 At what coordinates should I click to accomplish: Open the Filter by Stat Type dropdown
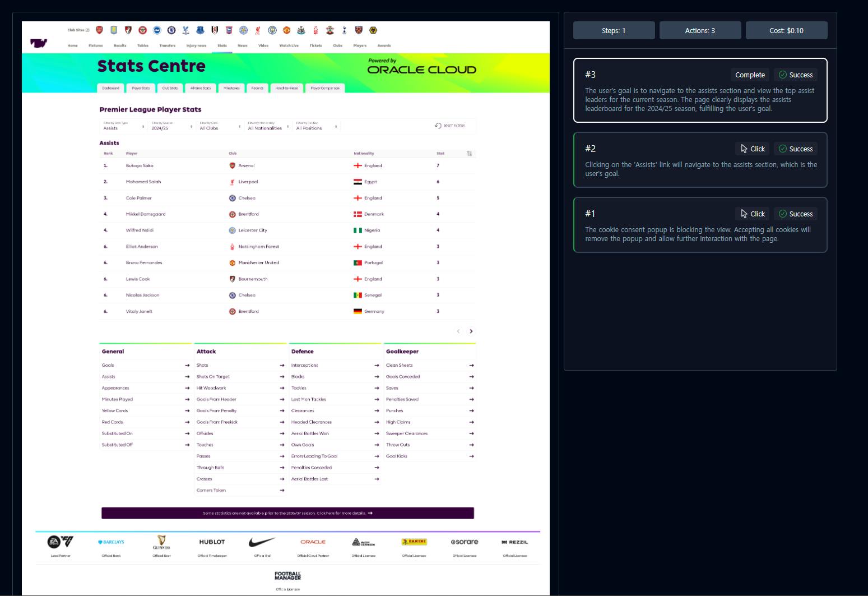[124, 126]
